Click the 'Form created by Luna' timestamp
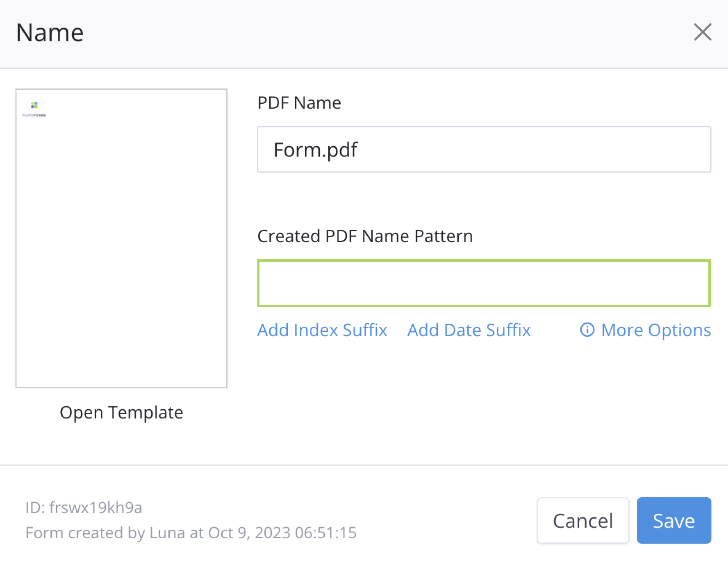 pyautogui.click(x=191, y=533)
